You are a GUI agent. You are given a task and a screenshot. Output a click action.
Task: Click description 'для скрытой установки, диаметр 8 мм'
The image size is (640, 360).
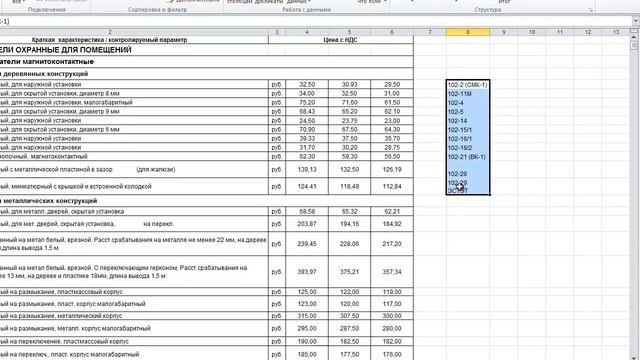tap(134, 93)
